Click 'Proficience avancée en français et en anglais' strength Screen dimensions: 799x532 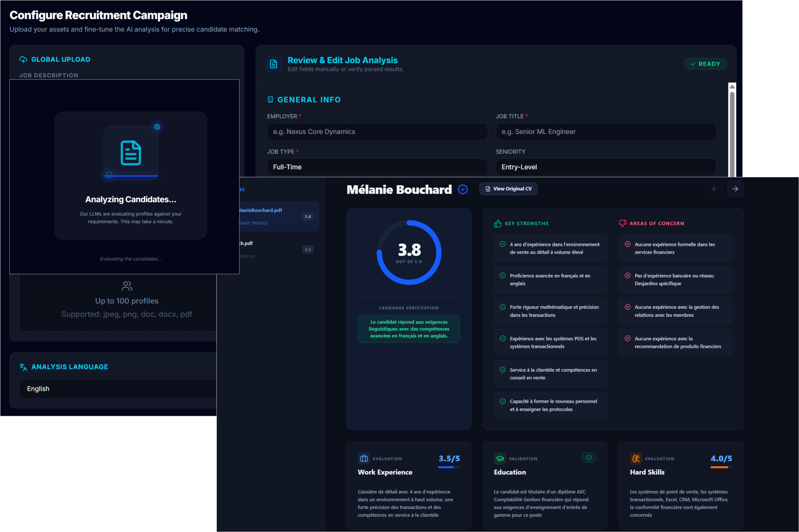tap(550, 280)
